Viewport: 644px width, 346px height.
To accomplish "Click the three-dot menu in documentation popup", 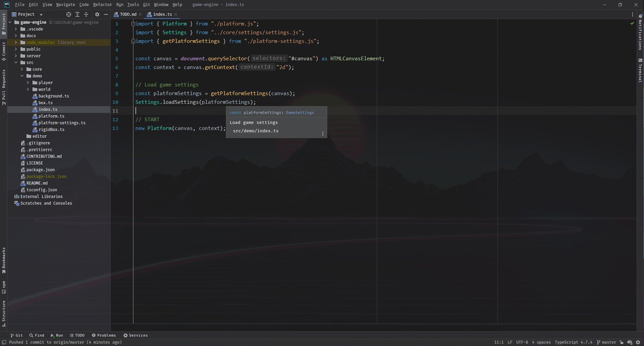I will point(323,134).
